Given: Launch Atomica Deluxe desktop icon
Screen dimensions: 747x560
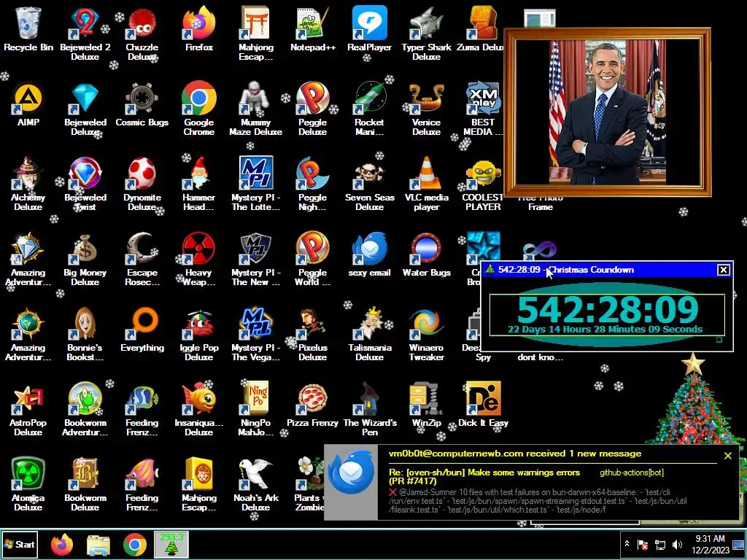Looking at the screenshot, I should point(28,484).
